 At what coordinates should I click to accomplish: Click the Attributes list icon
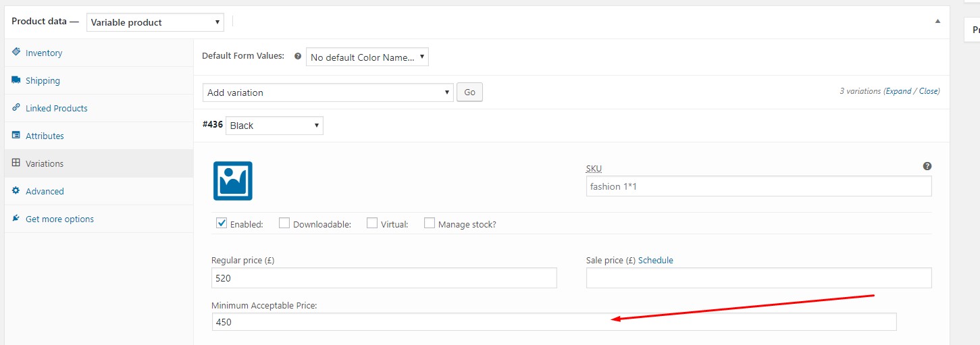tap(16, 135)
